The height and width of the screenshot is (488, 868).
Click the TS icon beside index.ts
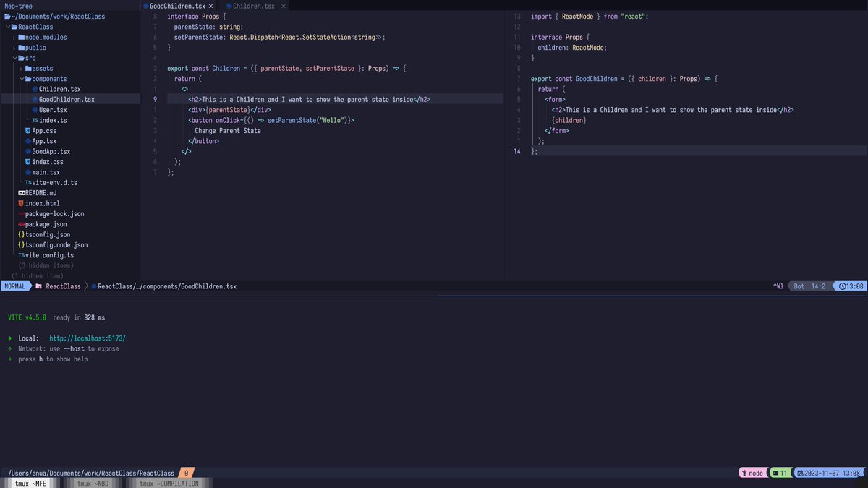tap(35, 120)
